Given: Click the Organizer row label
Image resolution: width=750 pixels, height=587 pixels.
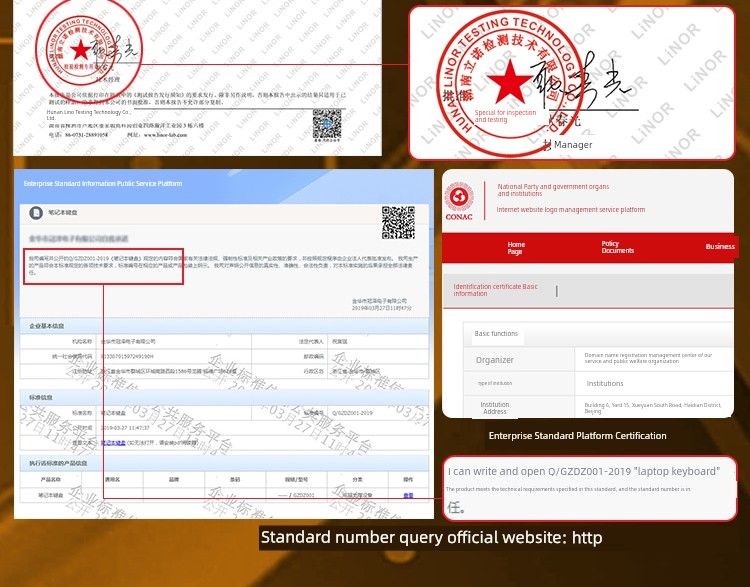Looking at the screenshot, I should coord(494,360).
